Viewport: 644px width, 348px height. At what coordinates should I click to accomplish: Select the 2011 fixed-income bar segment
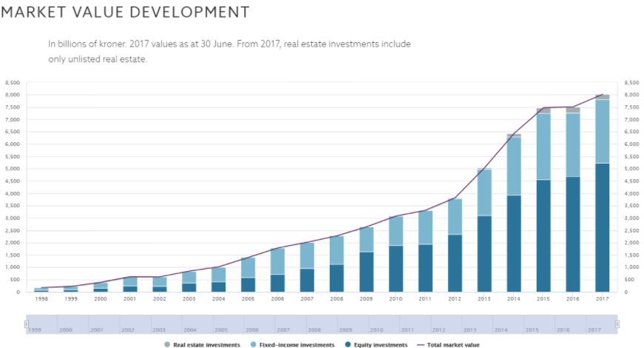point(425,228)
